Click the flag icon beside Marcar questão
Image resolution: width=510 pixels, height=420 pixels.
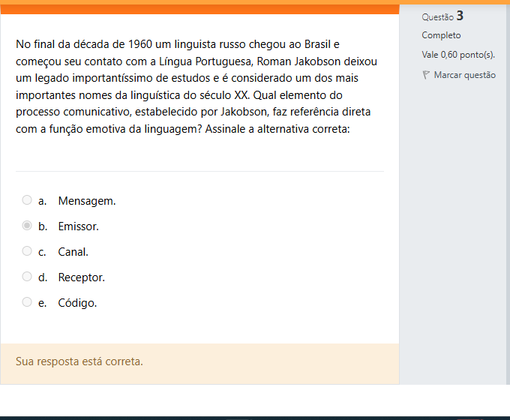tap(426, 75)
